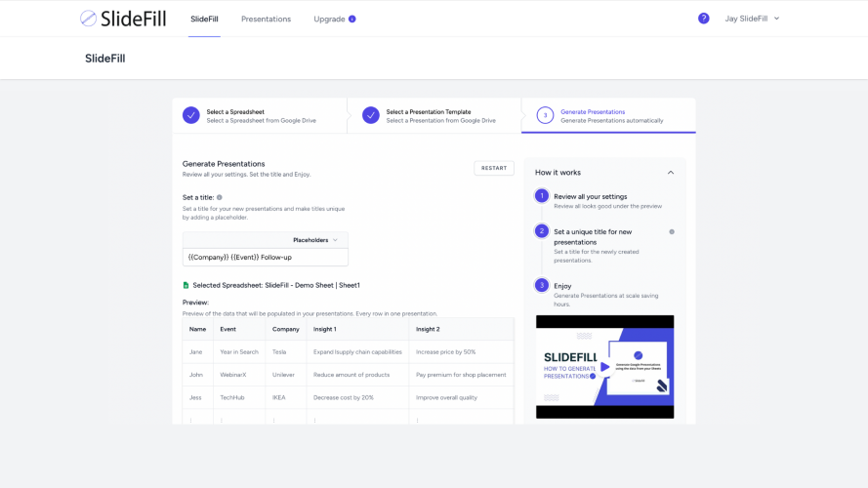Click the Year in Search cell
This screenshot has width=868, height=488.
(x=239, y=352)
